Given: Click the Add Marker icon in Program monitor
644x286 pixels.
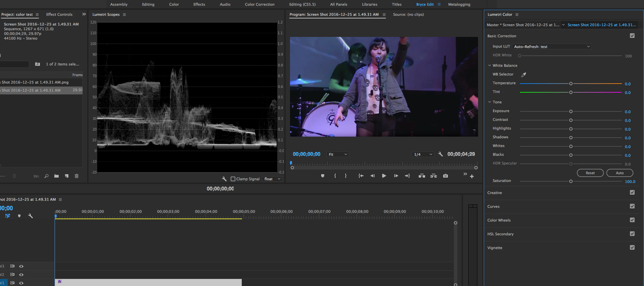Looking at the screenshot, I should (323, 176).
